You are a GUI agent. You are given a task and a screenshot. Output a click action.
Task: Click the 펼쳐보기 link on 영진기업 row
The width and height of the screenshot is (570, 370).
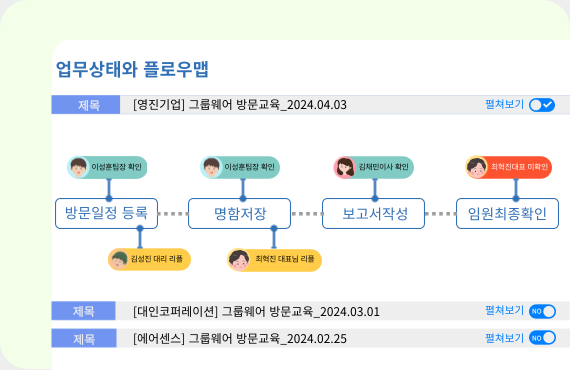coord(505,104)
